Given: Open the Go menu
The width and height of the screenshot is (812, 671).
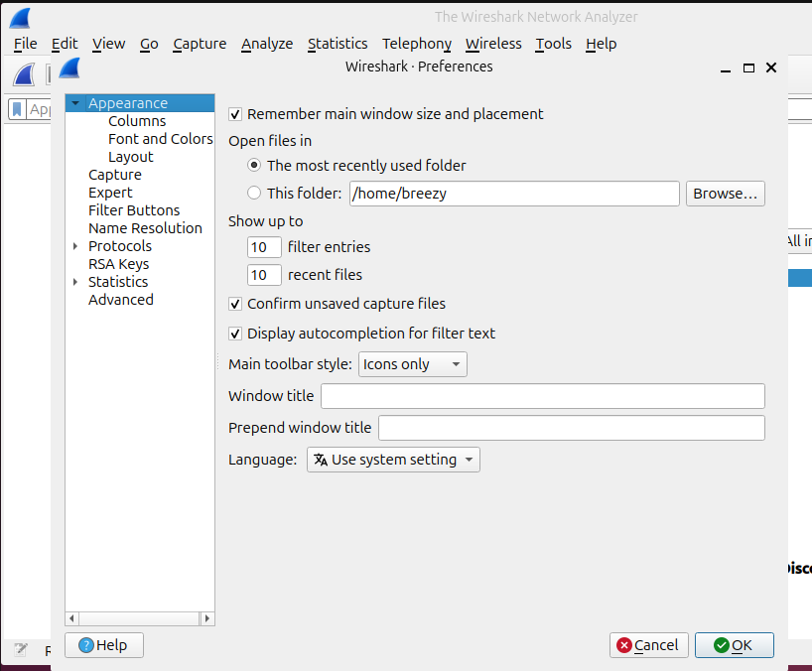Looking at the screenshot, I should 149,44.
